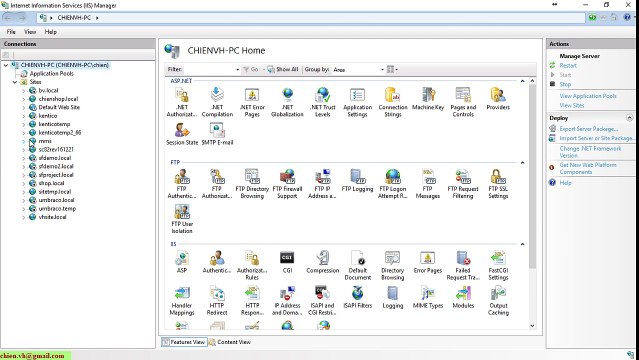The image size is (639, 360).
Task: Open FTP SSL Settings feature
Action: pos(498,184)
